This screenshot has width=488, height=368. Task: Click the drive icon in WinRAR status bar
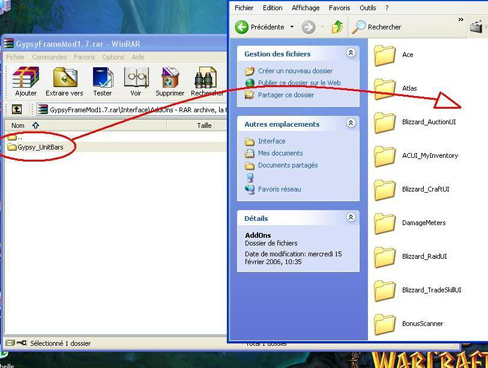10,343
